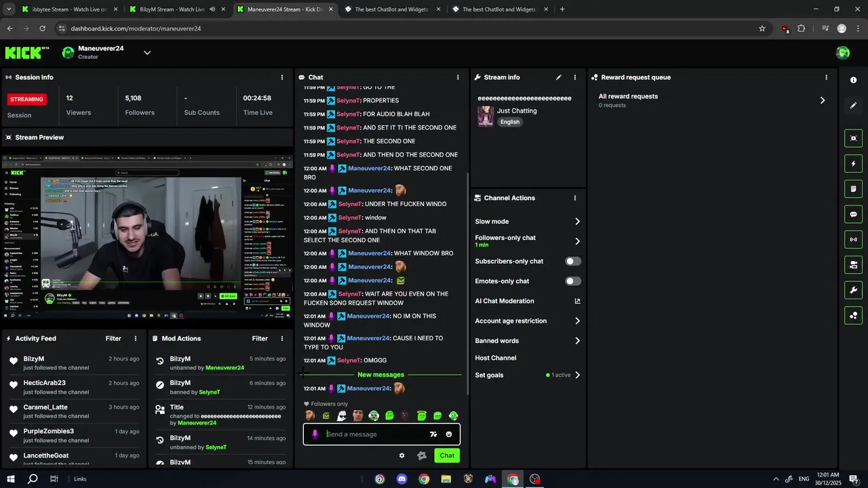Screen dimensions: 868x488
Task: Open Windows Start menu
Action: point(11,479)
